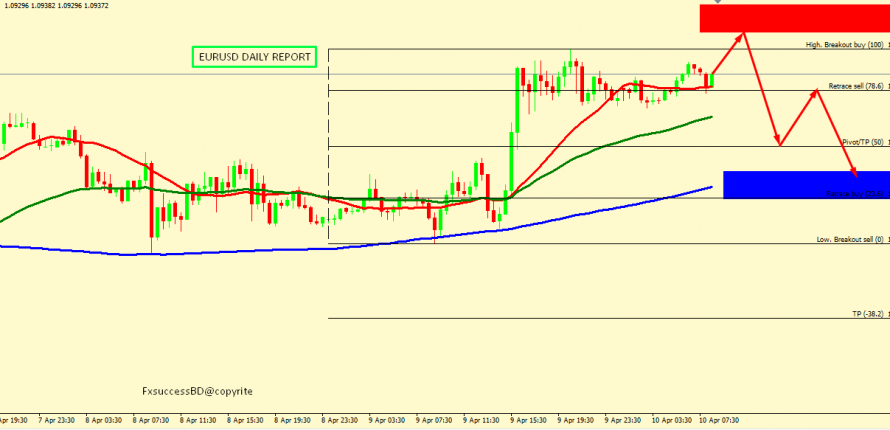Click the High Breakout buy (100) level label
Image resolution: width=890 pixels, height=430 pixels.
[x=845, y=46]
